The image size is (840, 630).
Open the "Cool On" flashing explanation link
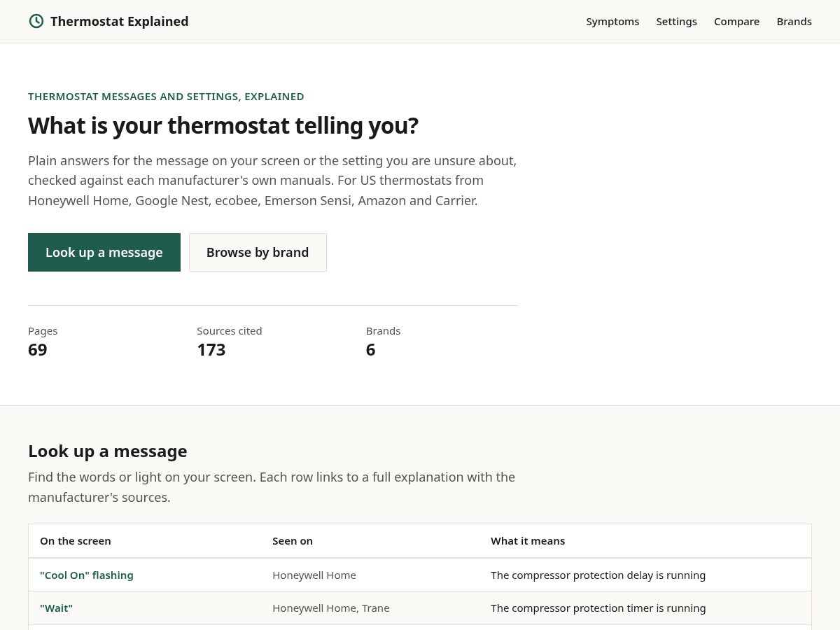(87, 575)
